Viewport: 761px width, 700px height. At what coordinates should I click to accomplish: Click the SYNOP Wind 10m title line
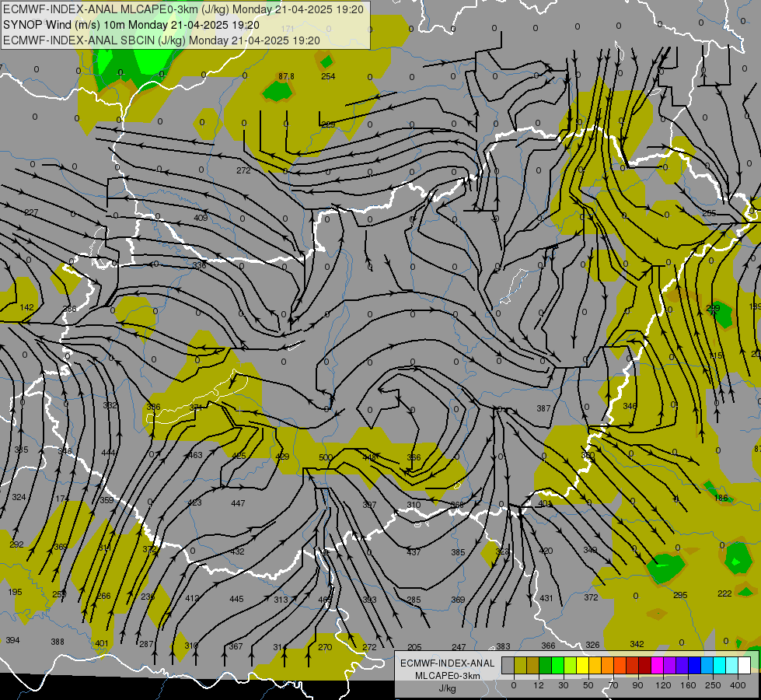(131, 25)
